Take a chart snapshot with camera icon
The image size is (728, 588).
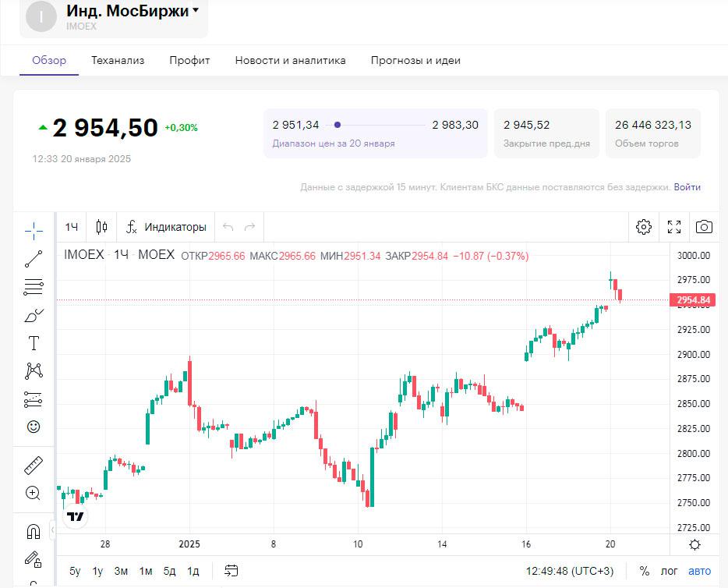(704, 227)
